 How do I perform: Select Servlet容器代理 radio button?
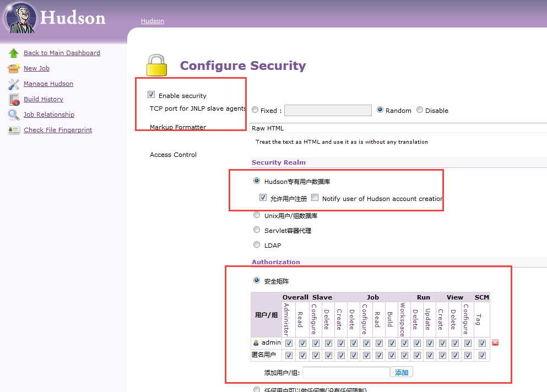(257, 230)
